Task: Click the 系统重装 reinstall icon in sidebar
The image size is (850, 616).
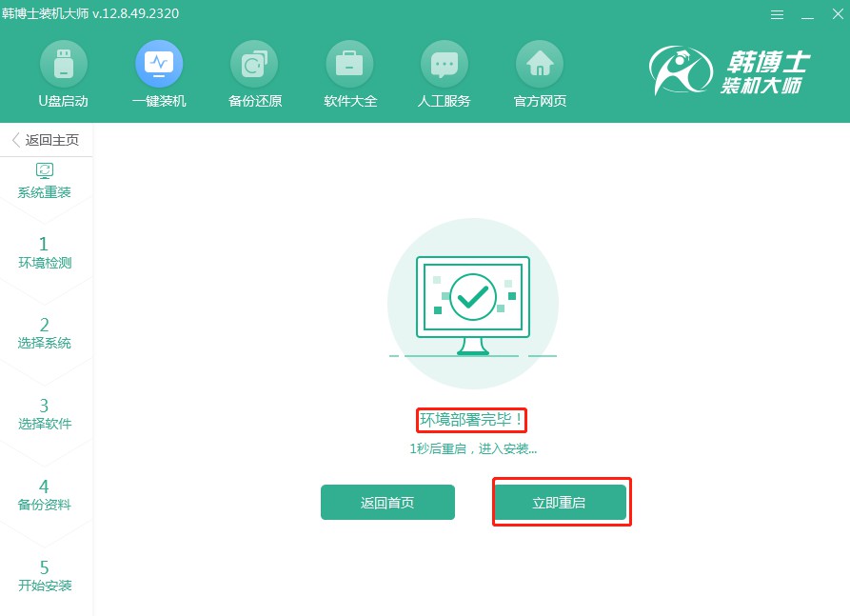Action: pyautogui.click(x=45, y=171)
